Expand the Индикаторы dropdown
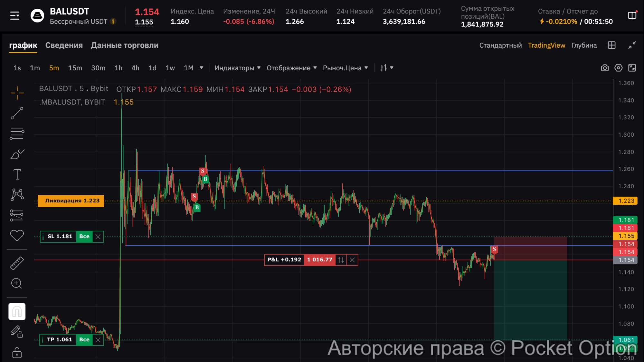Screen dimensions: 644x362 237,68
